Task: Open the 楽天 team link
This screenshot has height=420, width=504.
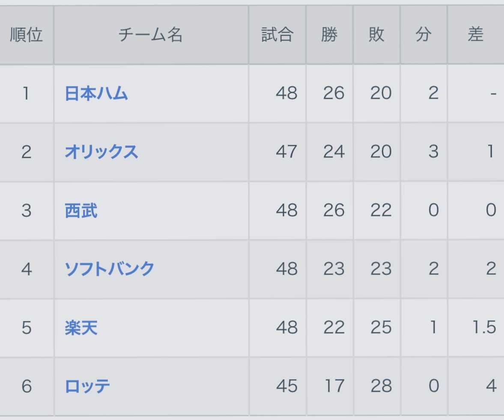Action: point(81,328)
